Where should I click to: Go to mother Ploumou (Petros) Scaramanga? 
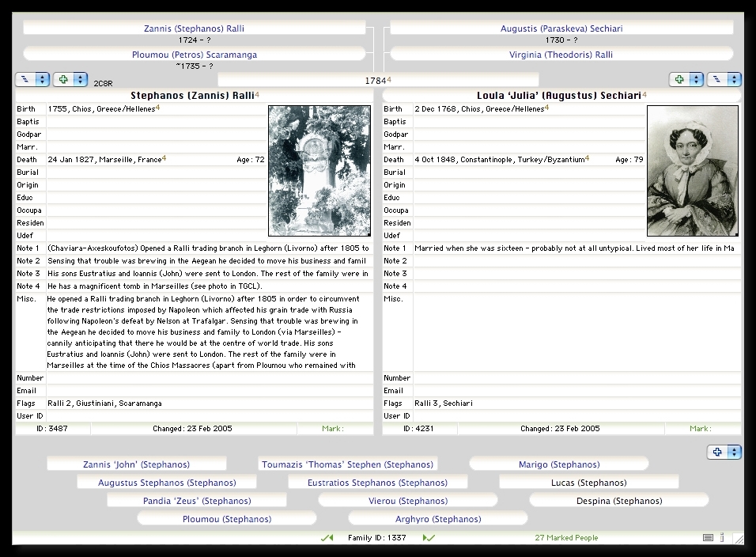[x=194, y=55]
